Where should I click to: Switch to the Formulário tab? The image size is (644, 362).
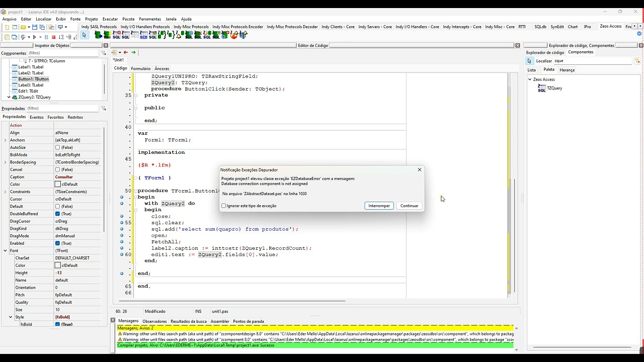(x=141, y=68)
